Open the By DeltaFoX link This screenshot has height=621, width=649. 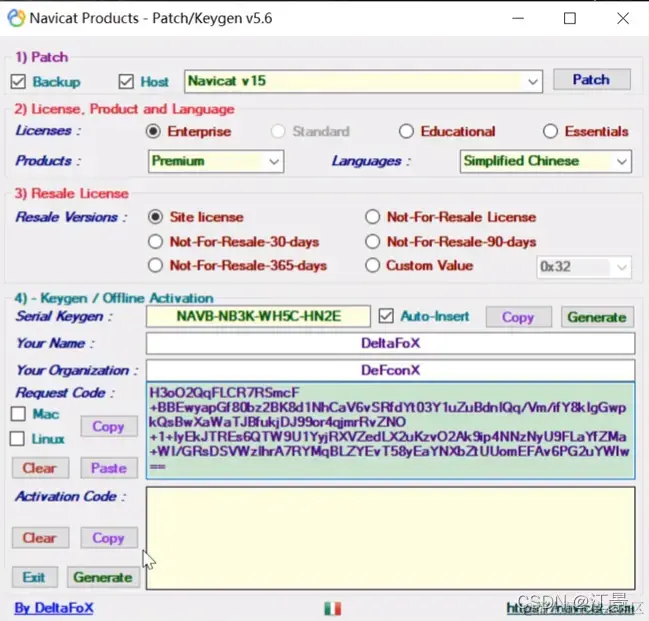click(x=54, y=608)
